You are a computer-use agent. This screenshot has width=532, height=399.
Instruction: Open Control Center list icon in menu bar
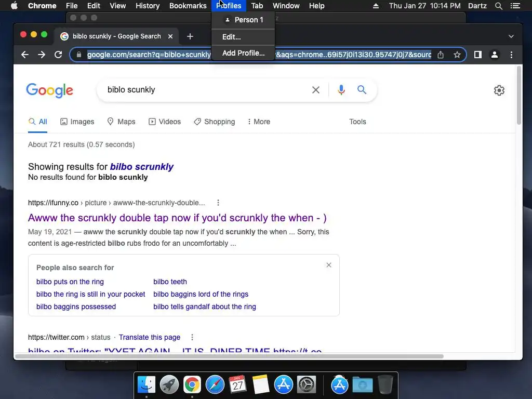click(515, 6)
